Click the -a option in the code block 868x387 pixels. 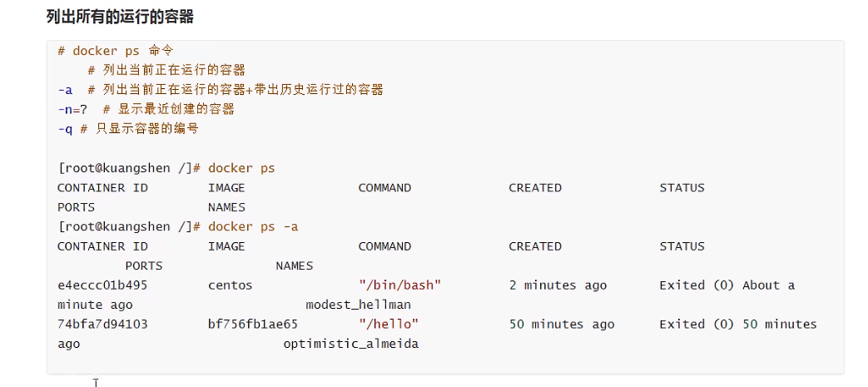coord(65,90)
